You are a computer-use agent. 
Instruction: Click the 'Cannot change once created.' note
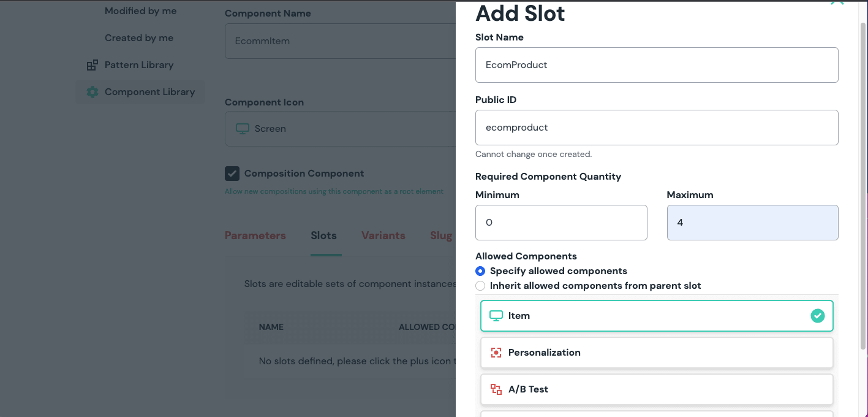click(x=534, y=155)
